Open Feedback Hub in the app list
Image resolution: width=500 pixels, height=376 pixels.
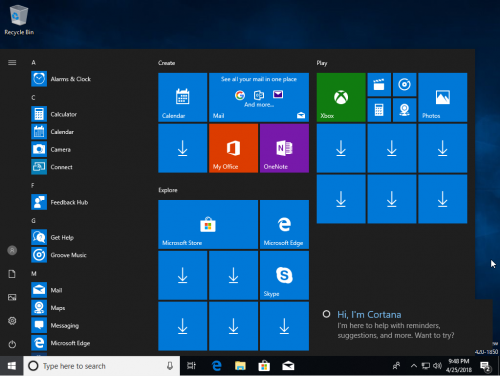click(69, 202)
